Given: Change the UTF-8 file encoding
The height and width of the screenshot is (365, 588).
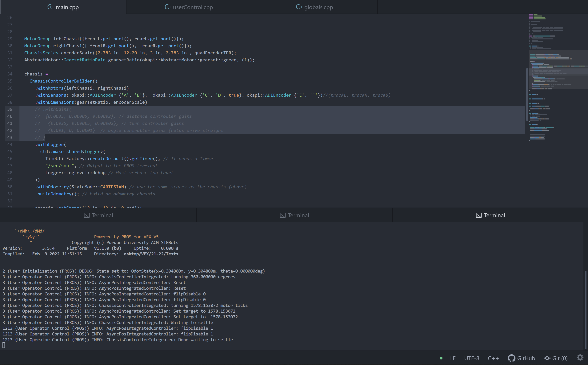Looking at the screenshot, I should 471,358.
